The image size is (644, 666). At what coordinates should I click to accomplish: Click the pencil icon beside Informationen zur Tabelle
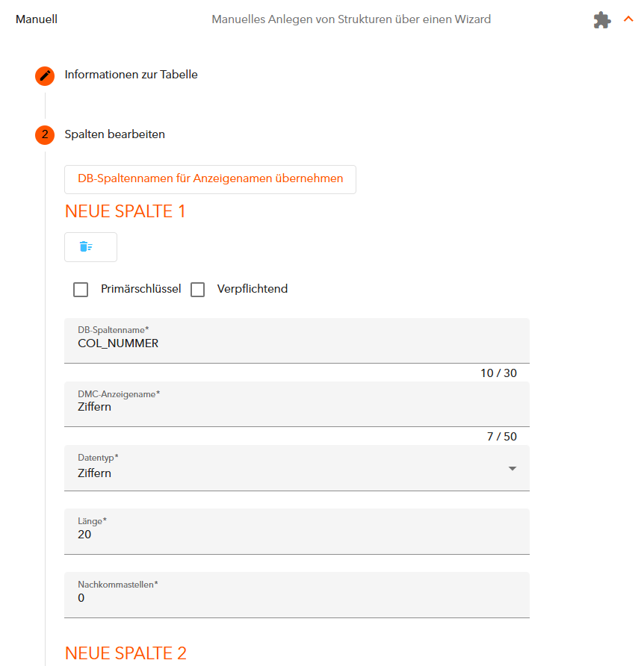[x=45, y=75]
